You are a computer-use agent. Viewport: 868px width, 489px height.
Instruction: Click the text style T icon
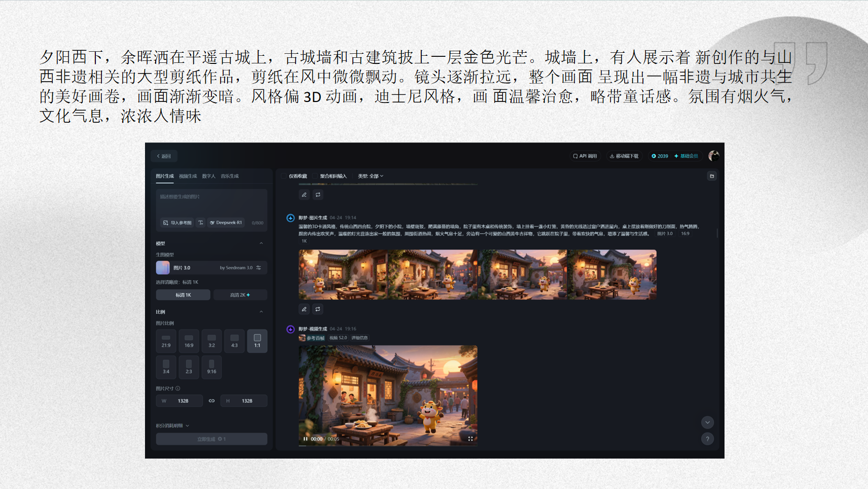(x=201, y=223)
